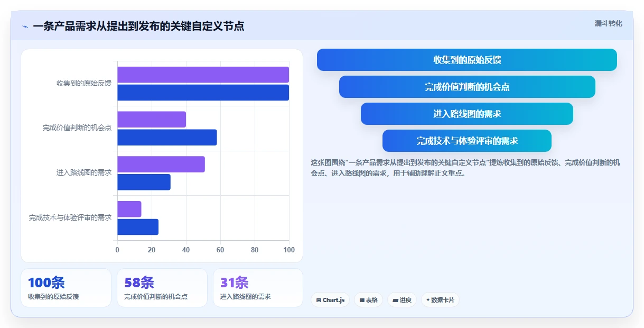Click the 表格 tag
644x328 pixels.
coord(368,300)
